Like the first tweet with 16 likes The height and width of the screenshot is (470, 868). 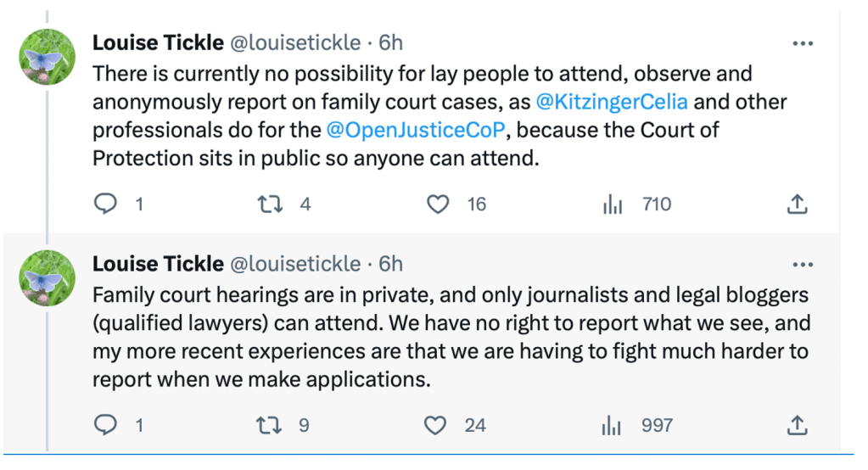437,204
